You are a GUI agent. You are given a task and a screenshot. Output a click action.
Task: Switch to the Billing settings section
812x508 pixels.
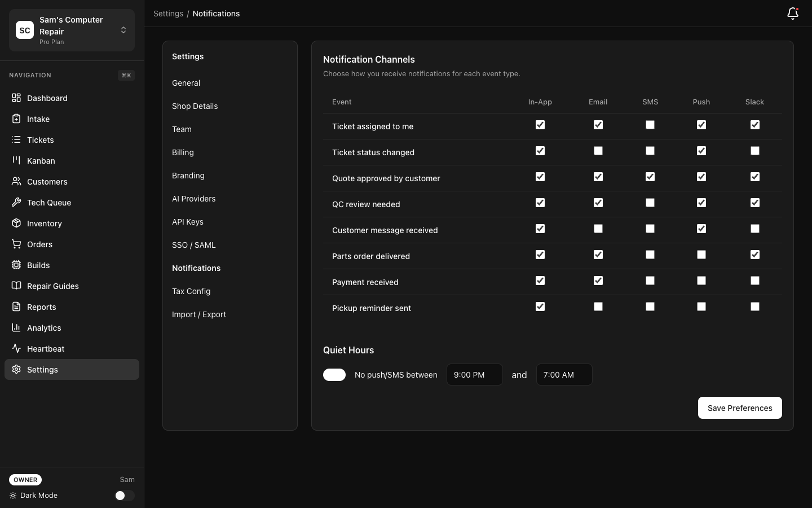(x=183, y=152)
